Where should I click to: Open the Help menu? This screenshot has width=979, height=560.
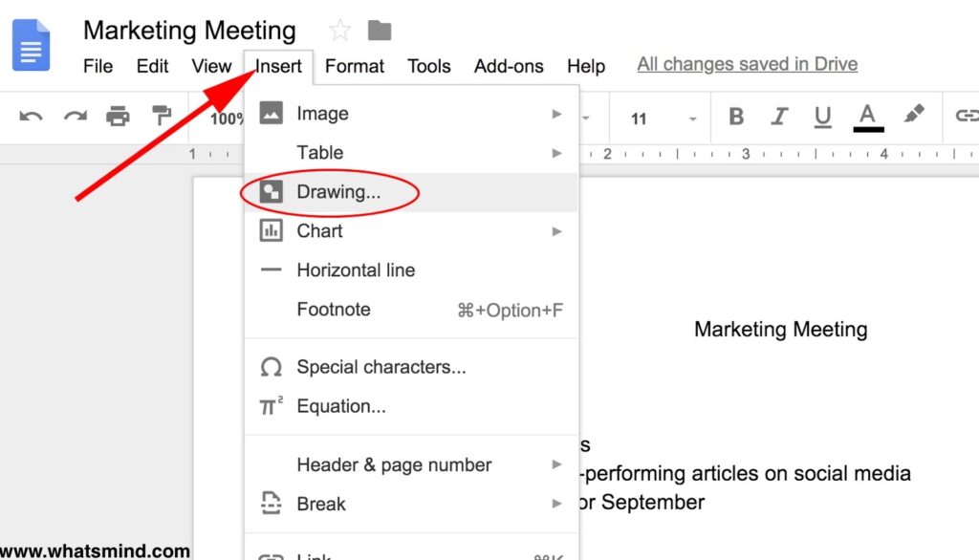coord(586,66)
